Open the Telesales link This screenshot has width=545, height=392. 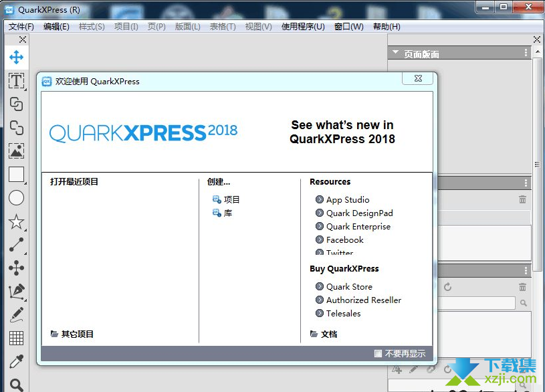[344, 313]
